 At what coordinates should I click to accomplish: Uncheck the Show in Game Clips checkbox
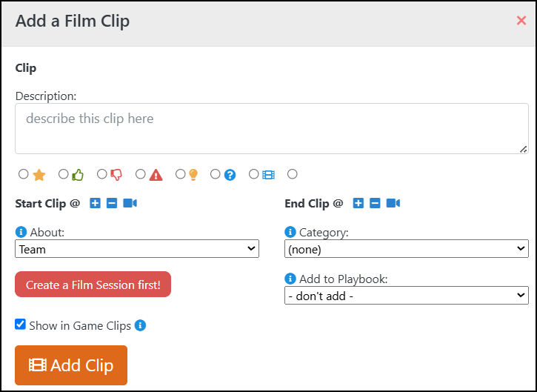(x=20, y=324)
